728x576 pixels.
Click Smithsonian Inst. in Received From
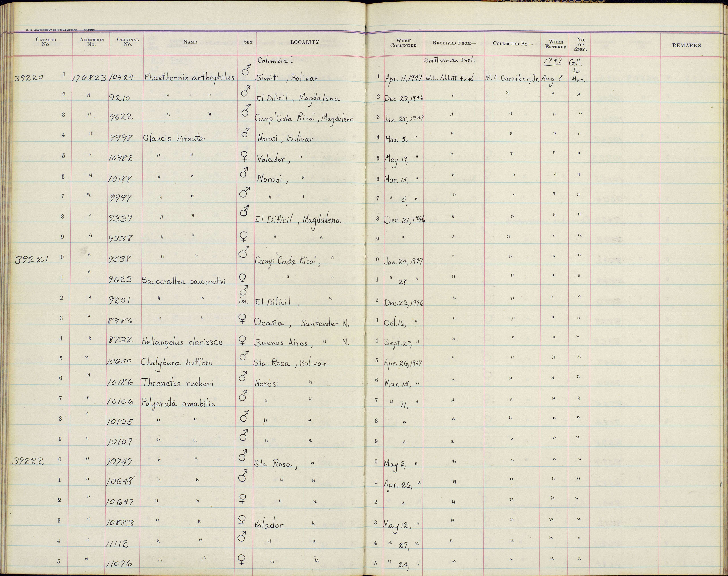(450, 60)
